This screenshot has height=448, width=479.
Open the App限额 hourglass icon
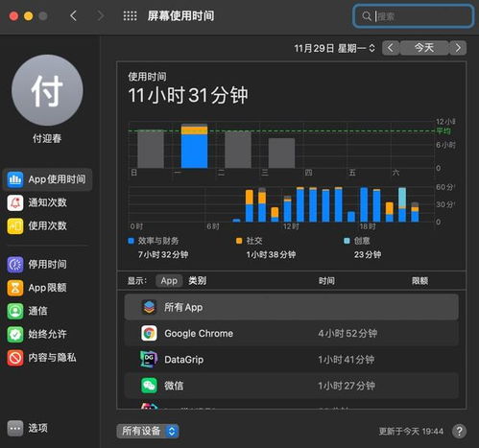click(15, 288)
